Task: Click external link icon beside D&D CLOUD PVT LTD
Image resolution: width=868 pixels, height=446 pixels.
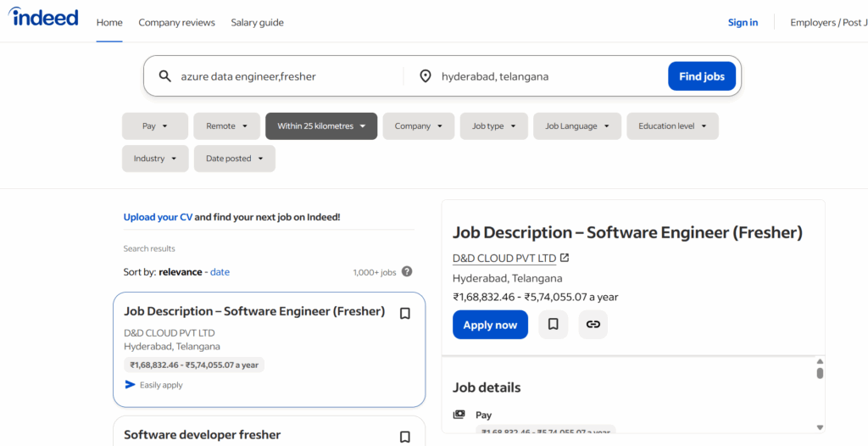Action: click(565, 258)
